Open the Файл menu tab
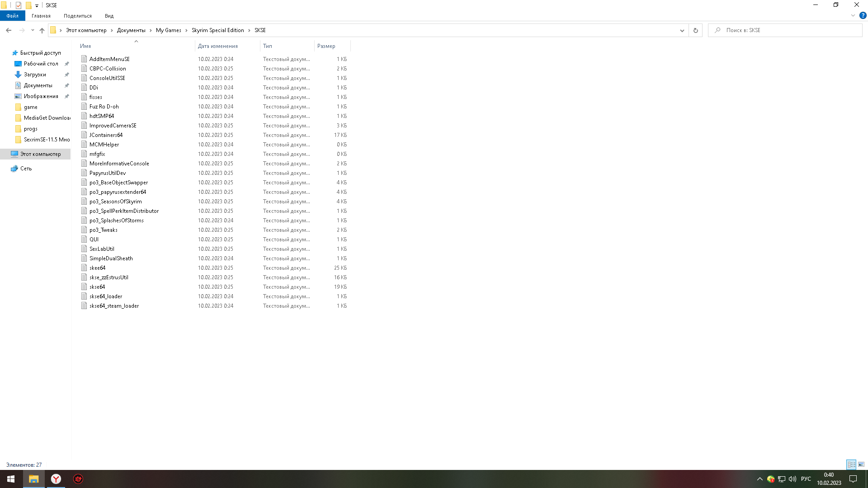 click(12, 16)
